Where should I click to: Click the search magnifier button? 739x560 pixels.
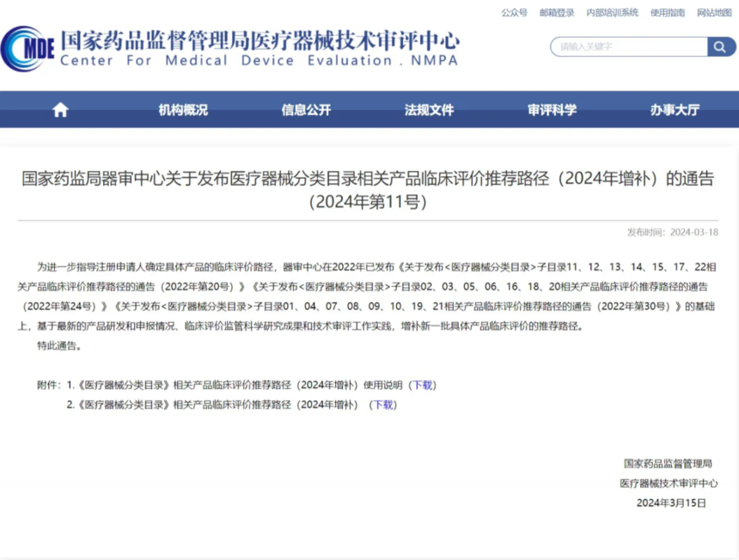coord(721,46)
